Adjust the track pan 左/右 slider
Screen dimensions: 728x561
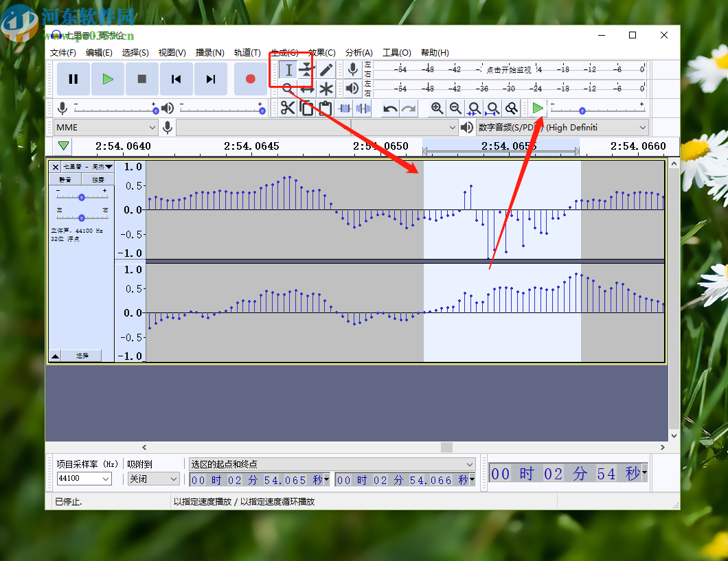point(82,218)
